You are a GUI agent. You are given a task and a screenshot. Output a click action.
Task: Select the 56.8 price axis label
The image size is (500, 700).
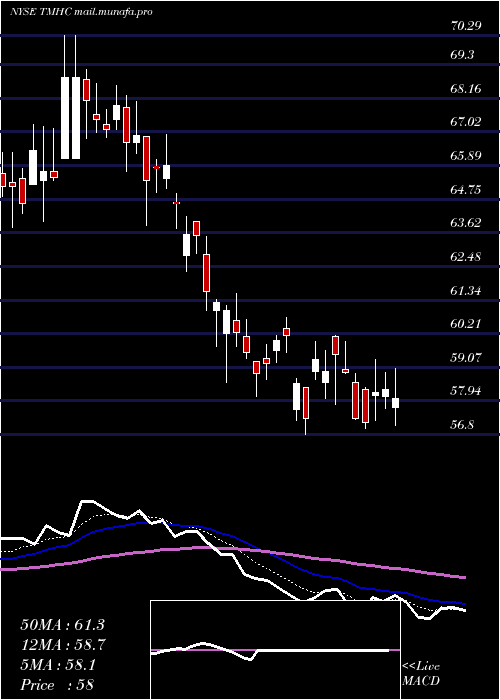click(463, 425)
